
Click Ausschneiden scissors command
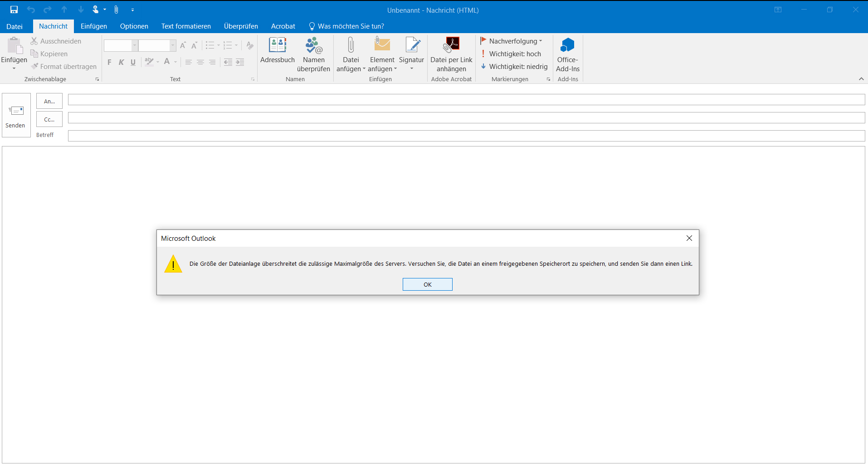pyautogui.click(x=56, y=41)
